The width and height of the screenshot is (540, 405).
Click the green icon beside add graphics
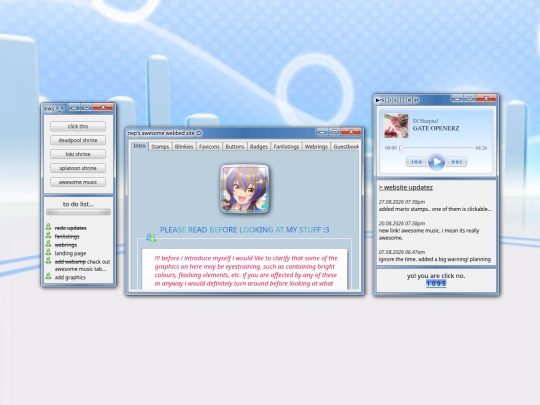click(49, 276)
